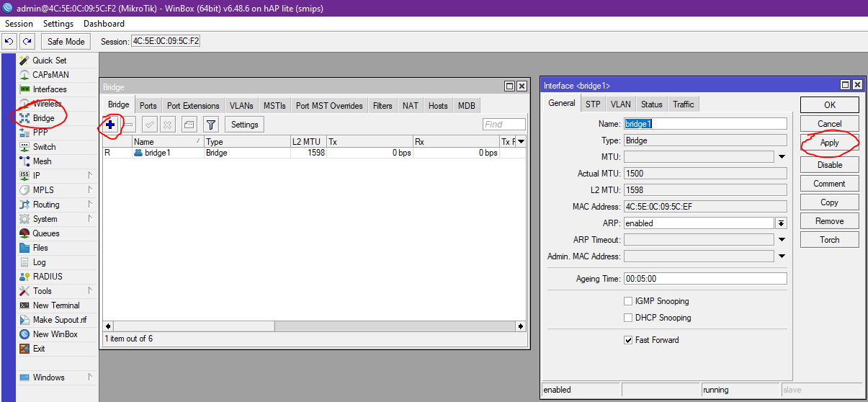The height and width of the screenshot is (402, 868).
Task: Launch New Terminal from sidebar
Action: click(x=56, y=305)
